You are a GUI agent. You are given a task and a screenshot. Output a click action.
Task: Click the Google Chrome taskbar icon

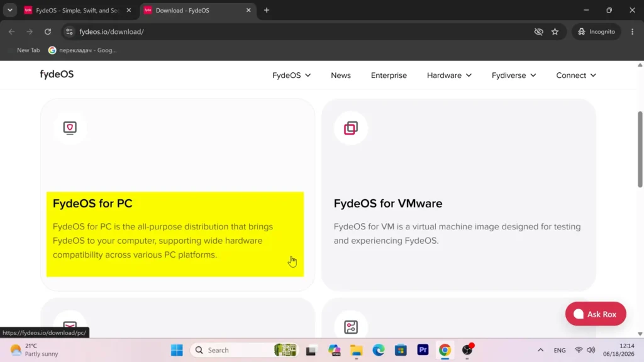[445, 350]
